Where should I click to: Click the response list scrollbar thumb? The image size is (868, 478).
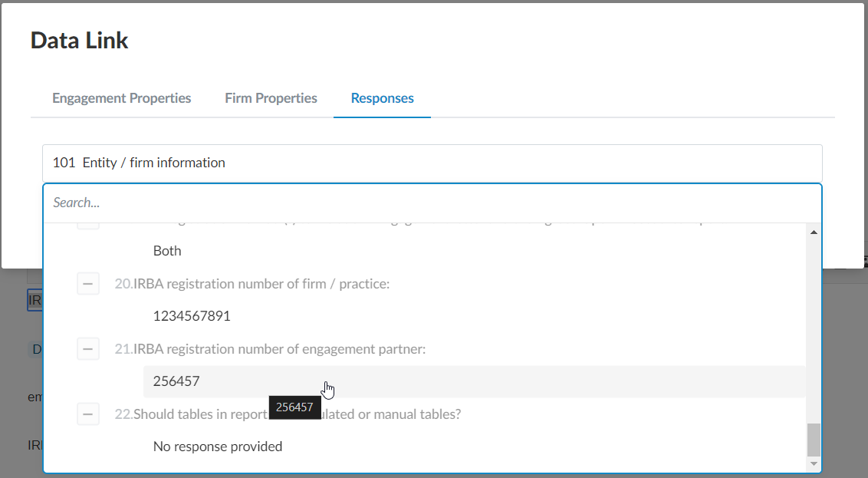pos(814,440)
